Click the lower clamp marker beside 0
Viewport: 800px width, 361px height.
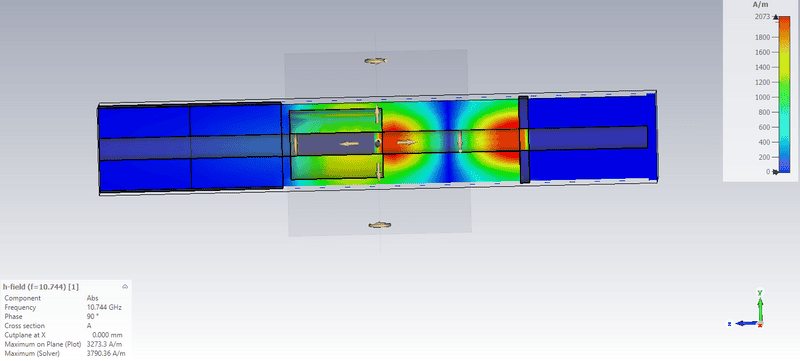point(776,172)
